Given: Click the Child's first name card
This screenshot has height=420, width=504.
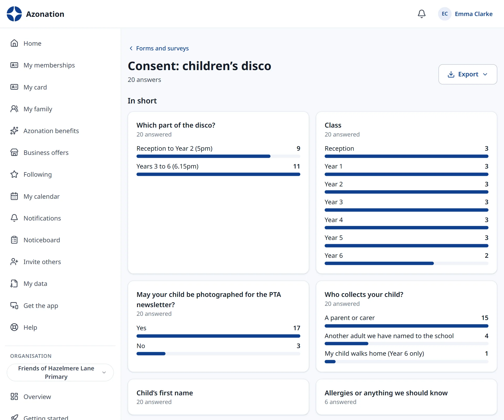Looking at the screenshot, I should tap(218, 397).
